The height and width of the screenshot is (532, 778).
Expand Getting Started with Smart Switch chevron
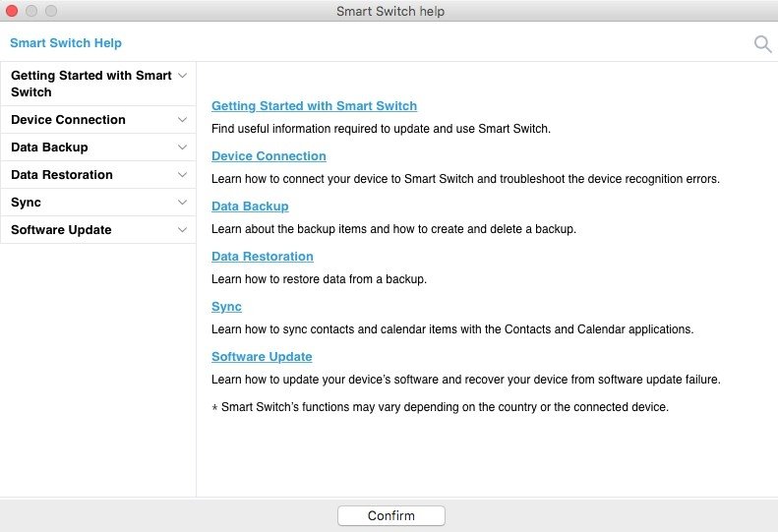(182, 76)
